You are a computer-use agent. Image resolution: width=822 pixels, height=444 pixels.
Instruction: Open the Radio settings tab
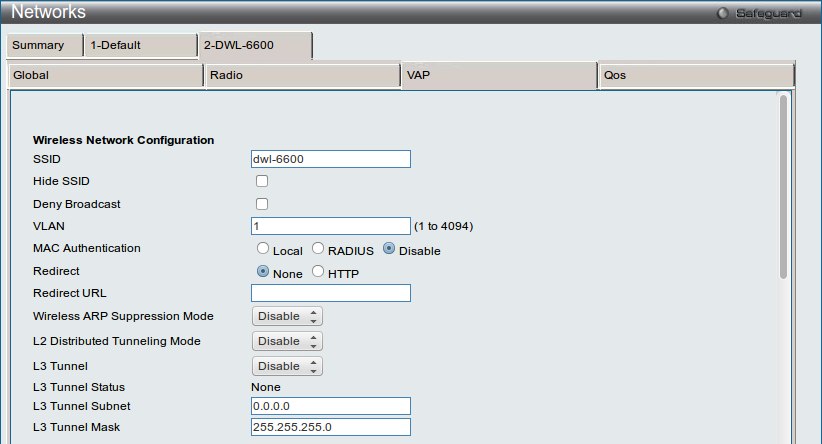pyautogui.click(x=301, y=75)
